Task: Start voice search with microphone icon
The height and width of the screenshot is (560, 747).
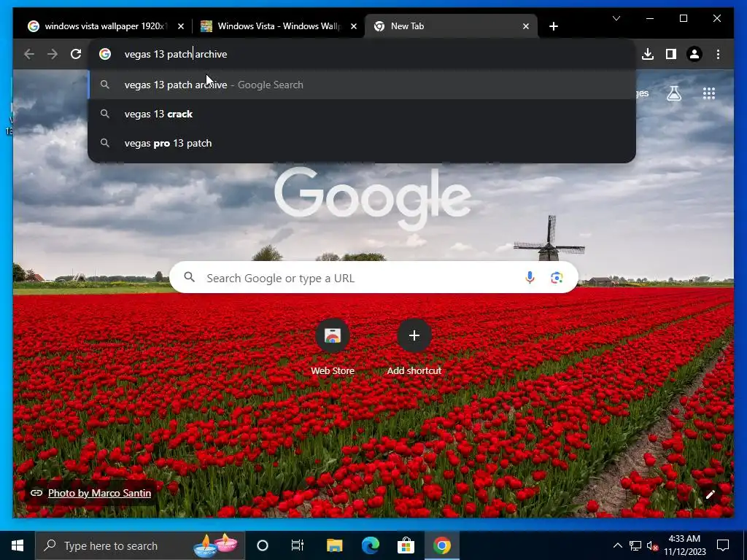Action: (530, 278)
